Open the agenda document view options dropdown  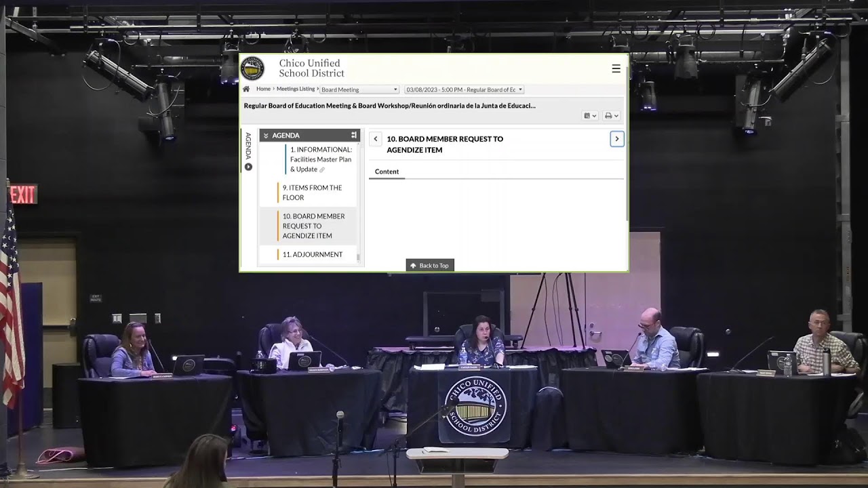[x=590, y=116]
